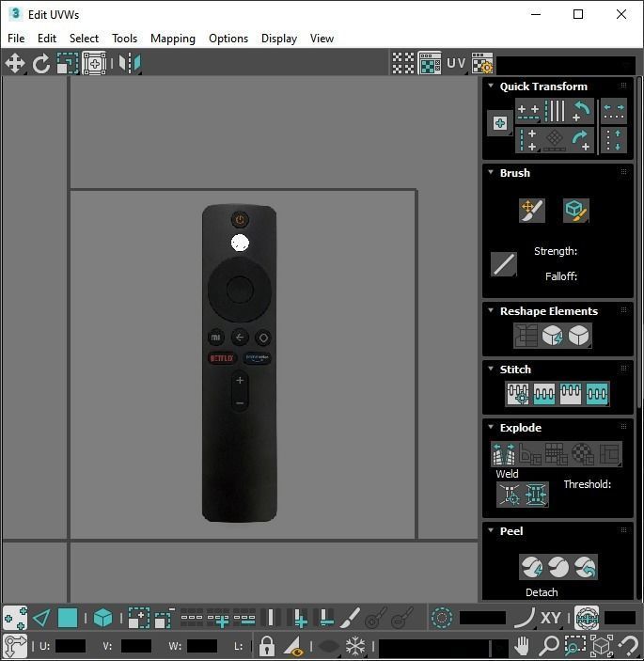Collapse the Peel rollout
The image size is (644, 661).
(491, 530)
